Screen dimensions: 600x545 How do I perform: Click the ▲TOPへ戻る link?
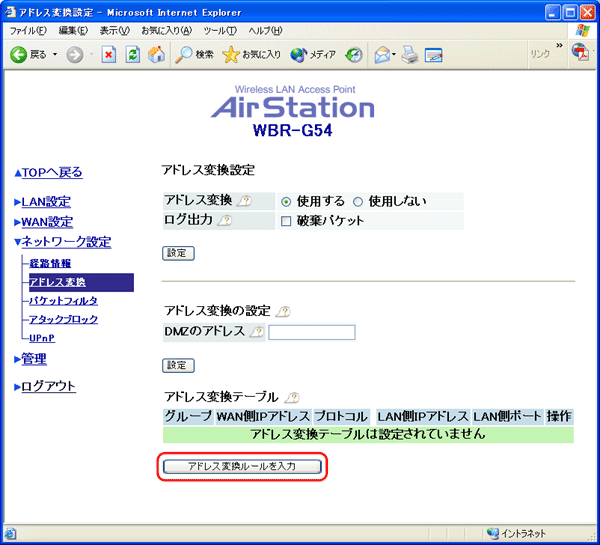(x=49, y=173)
